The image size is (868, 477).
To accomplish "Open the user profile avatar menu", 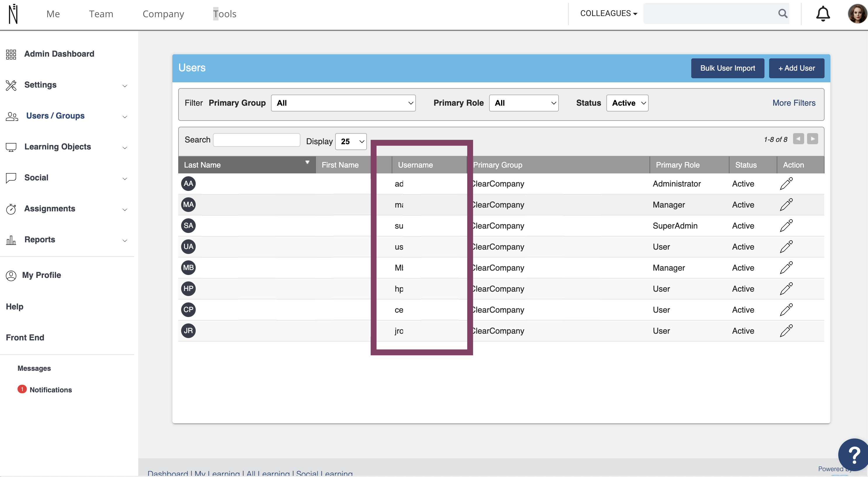I will (857, 14).
